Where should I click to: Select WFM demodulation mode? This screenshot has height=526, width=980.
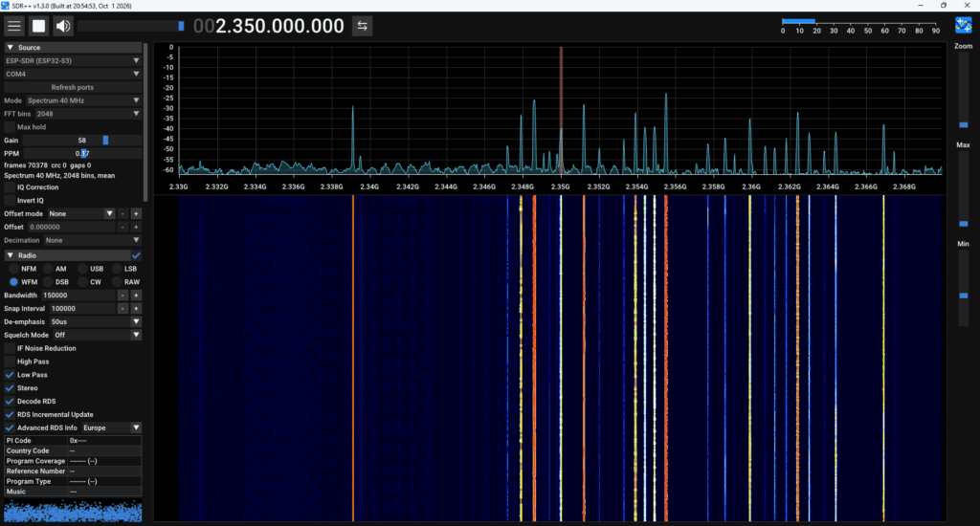[x=13, y=282]
